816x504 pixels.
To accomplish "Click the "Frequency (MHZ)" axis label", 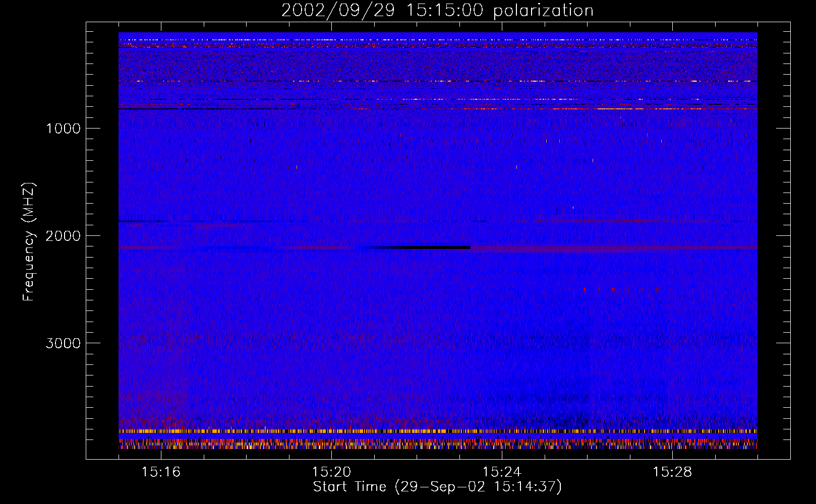I will pyautogui.click(x=29, y=242).
